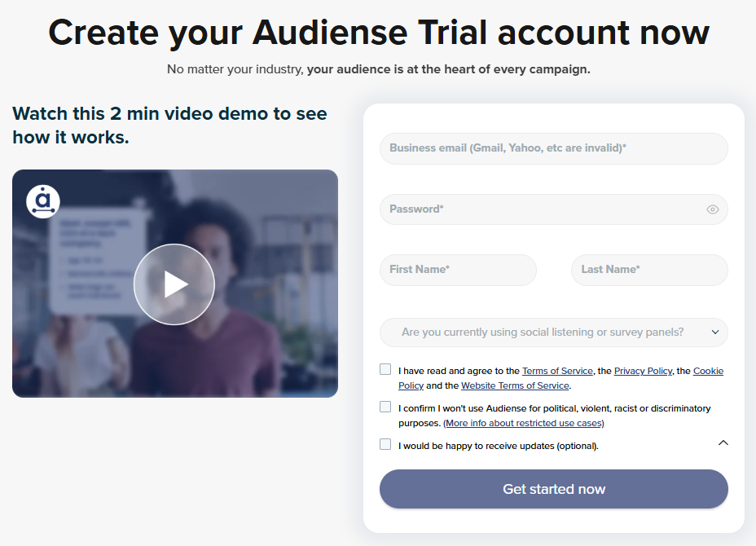Focus the Password input field
The height and width of the screenshot is (546, 756).
pos(553,209)
